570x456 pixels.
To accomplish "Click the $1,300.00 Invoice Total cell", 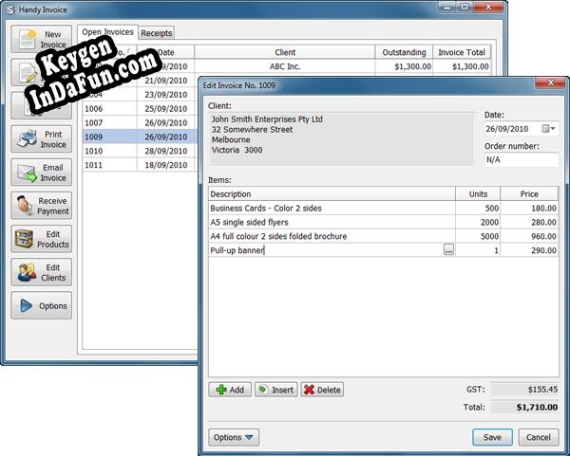I will click(462, 67).
